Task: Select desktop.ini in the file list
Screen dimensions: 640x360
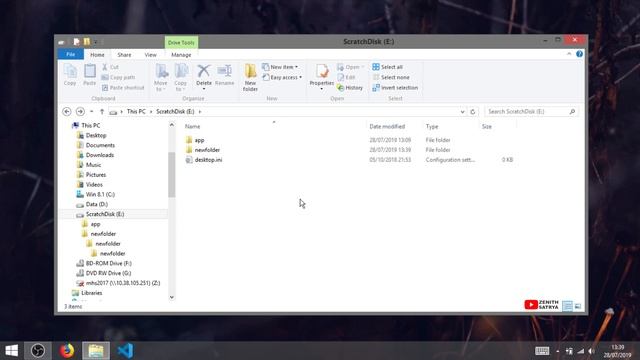Action: (209, 160)
